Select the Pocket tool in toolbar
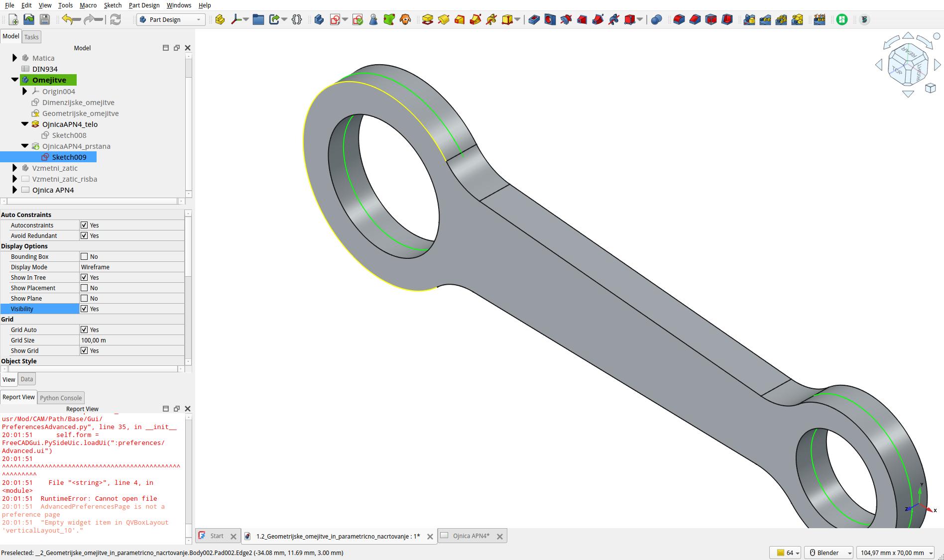The image size is (944, 560). click(x=534, y=20)
